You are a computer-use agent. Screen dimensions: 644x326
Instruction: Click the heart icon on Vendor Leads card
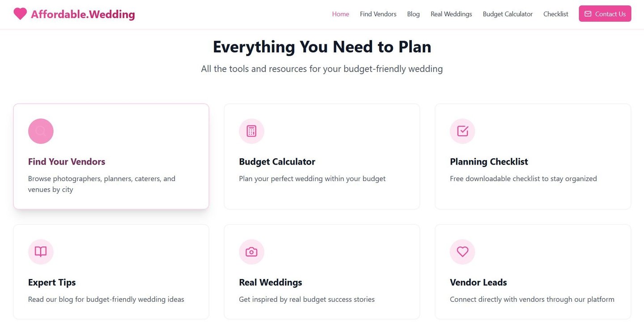462,252
